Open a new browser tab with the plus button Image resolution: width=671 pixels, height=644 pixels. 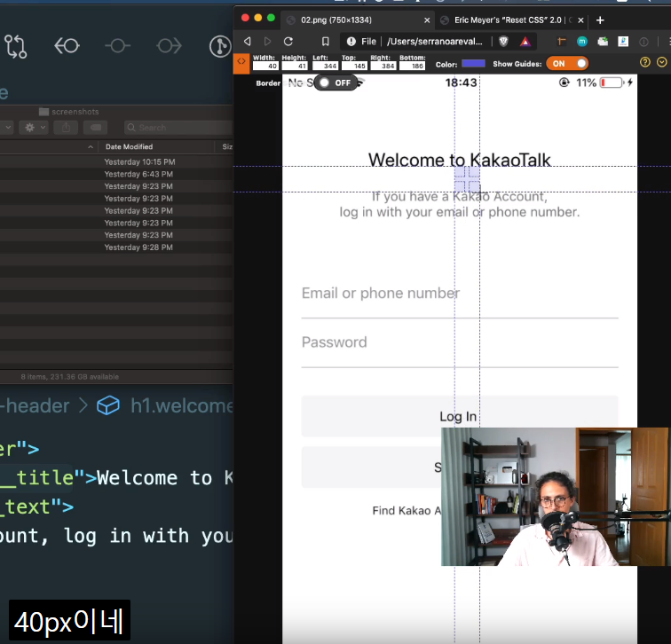tap(600, 20)
